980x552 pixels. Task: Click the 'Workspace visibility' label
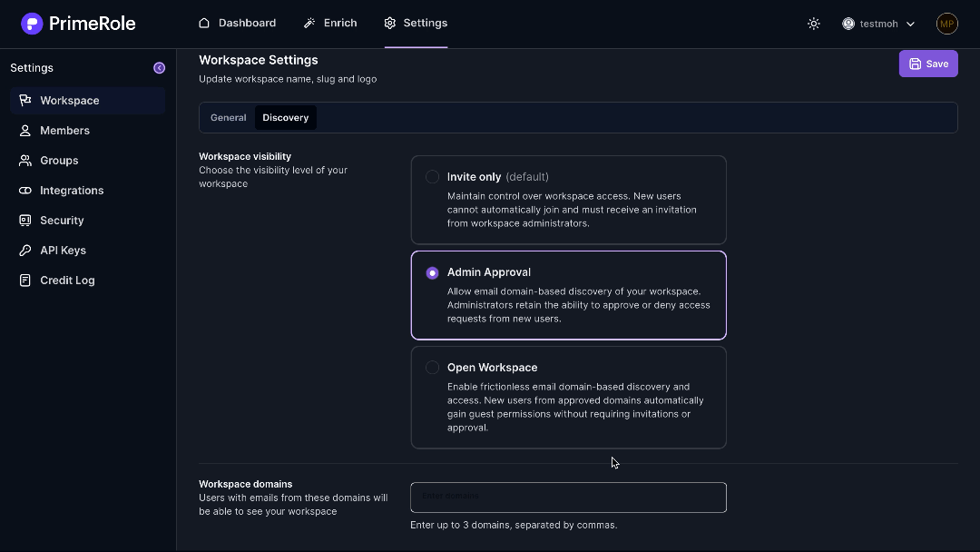coord(245,156)
